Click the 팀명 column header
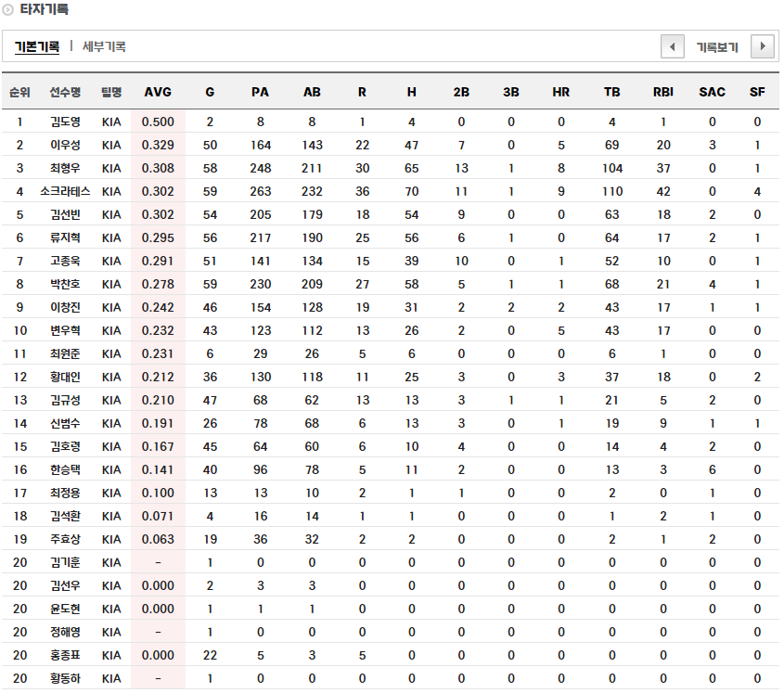Image resolution: width=784 pixels, height=693 pixels. (111, 92)
